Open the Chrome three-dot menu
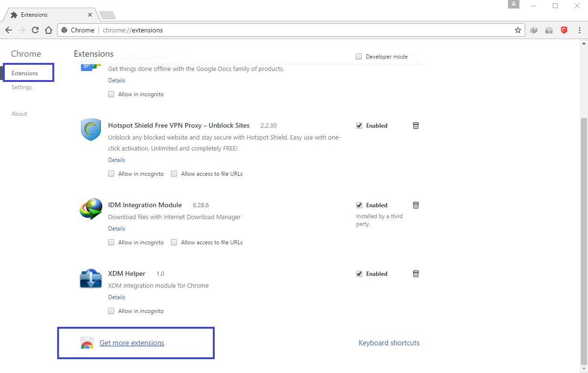 click(579, 30)
